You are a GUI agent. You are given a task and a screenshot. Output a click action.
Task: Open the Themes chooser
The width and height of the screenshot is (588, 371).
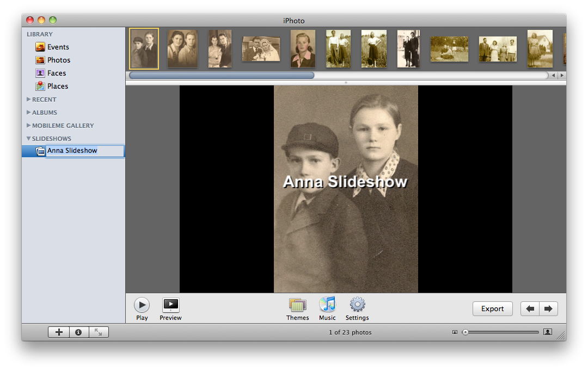(x=297, y=305)
